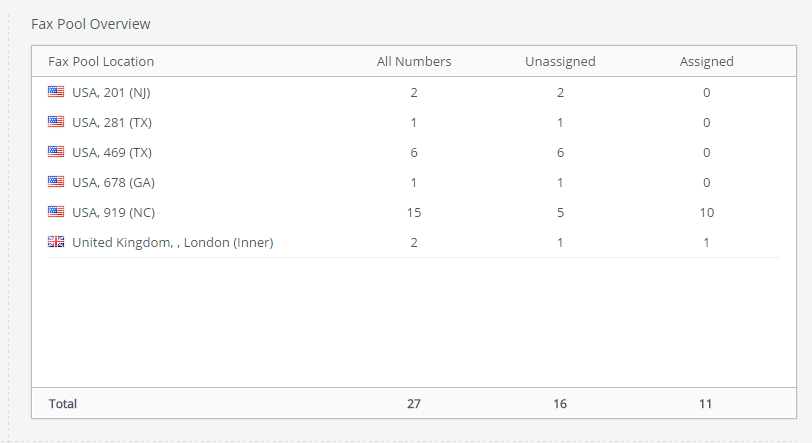This screenshot has width=812, height=443.
Task: Select the All Numbers column header
Action: 414,61
